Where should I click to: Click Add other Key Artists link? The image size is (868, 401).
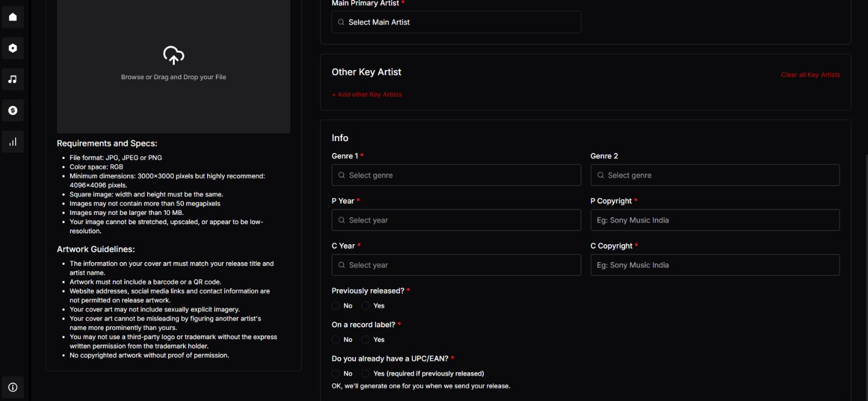click(367, 94)
